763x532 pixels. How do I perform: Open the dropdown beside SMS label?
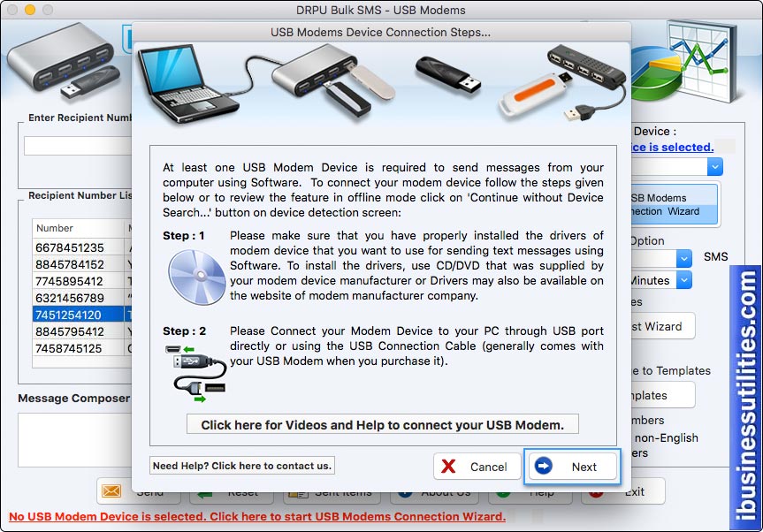(x=683, y=258)
